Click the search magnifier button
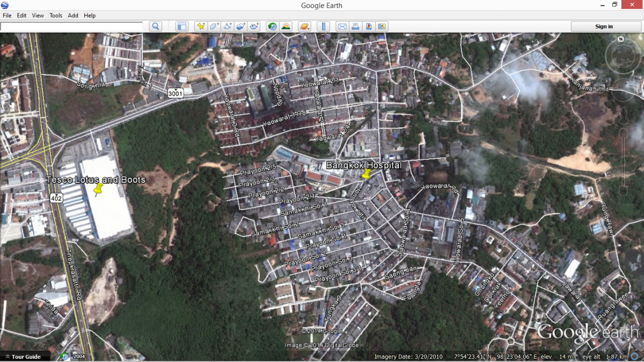644x362 pixels. pyautogui.click(x=156, y=26)
